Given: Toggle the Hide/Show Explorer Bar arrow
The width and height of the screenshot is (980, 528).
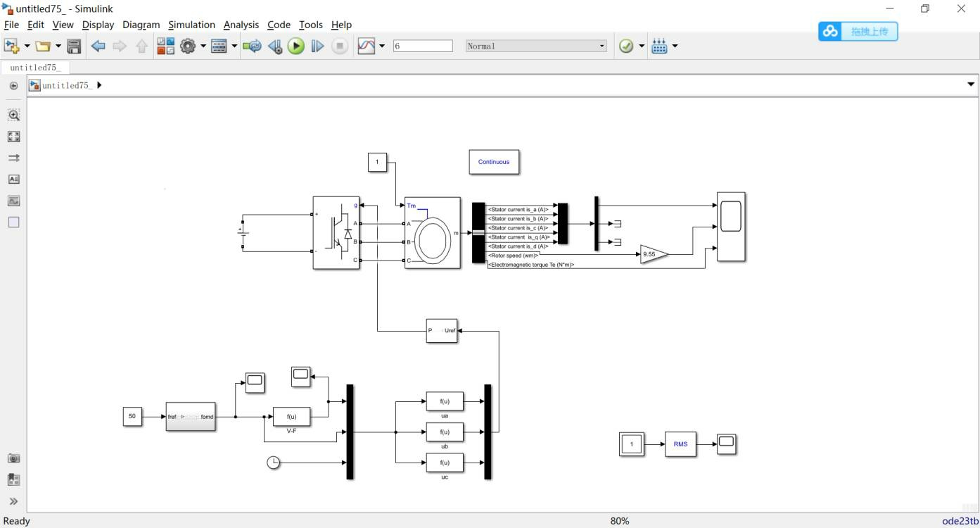Looking at the screenshot, I should coord(13,86).
